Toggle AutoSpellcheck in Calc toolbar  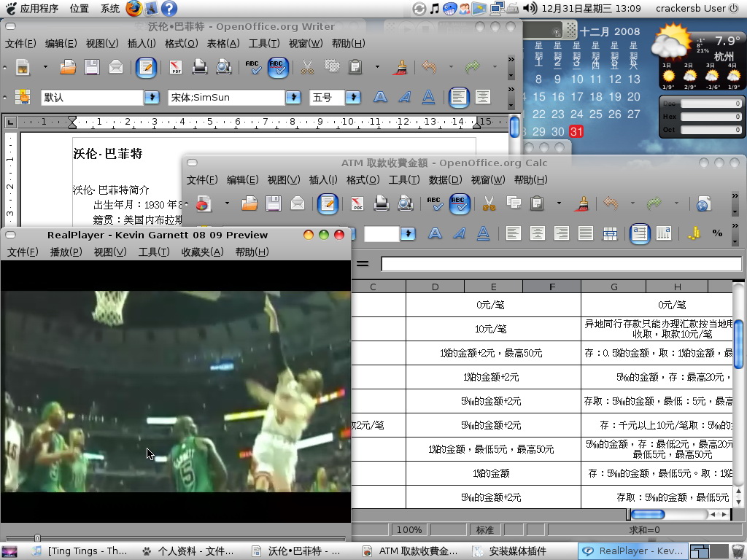460,204
